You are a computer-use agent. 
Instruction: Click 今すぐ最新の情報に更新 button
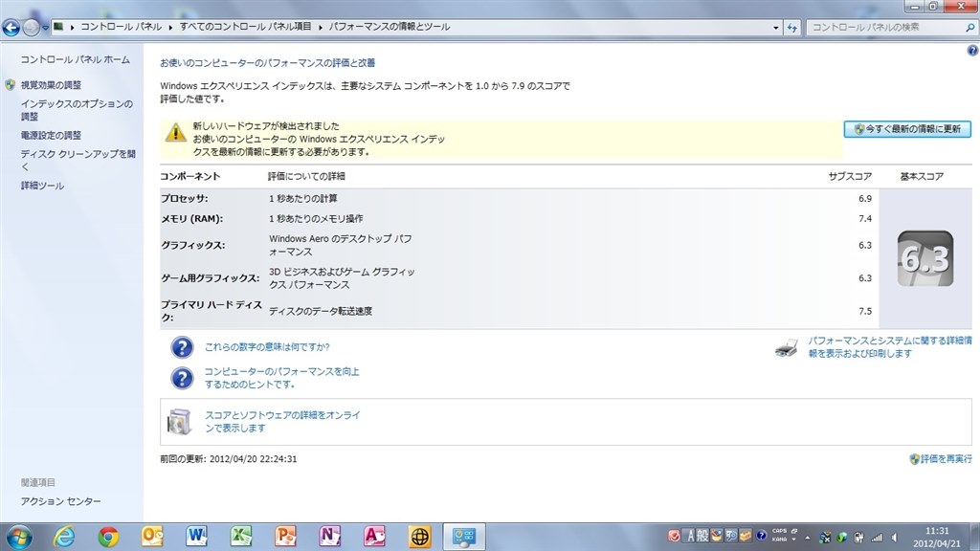907,129
